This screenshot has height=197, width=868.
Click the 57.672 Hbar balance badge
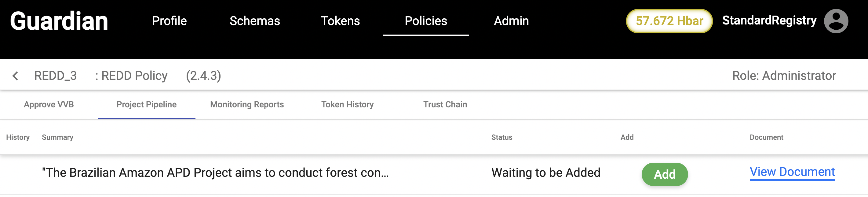[669, 21]
